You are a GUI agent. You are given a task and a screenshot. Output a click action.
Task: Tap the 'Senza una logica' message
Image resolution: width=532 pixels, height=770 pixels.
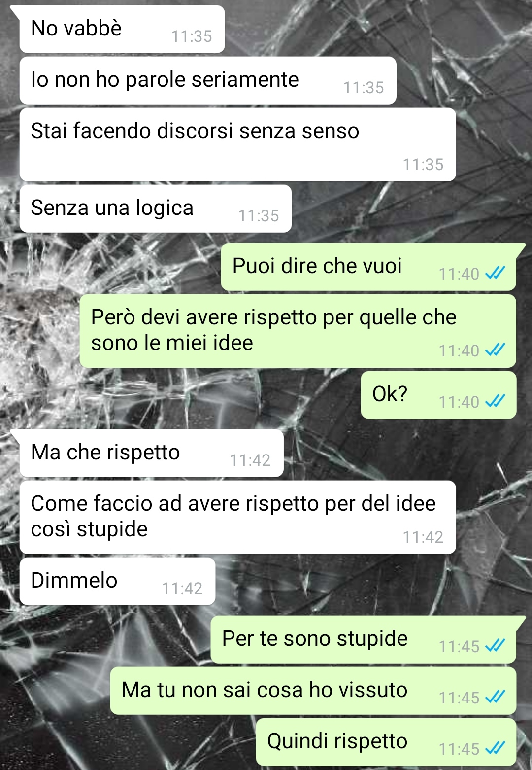[155, 209]
